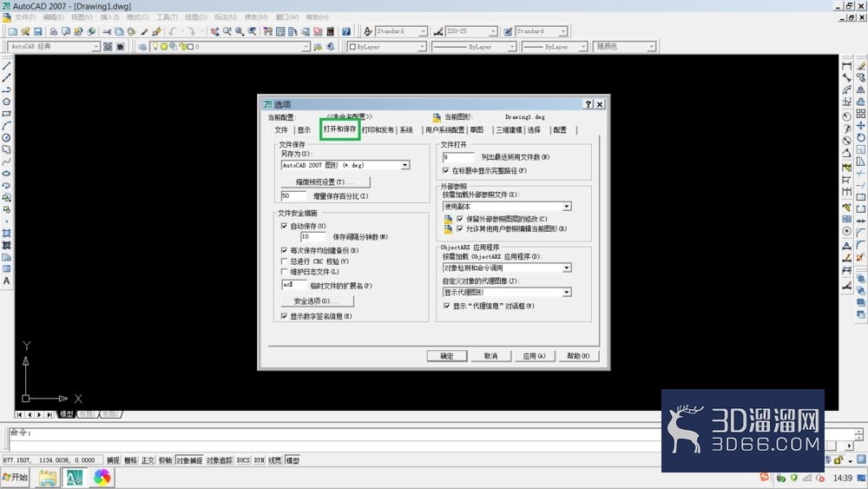Click the Workspace settings gear icon

(x=108, y=47)
